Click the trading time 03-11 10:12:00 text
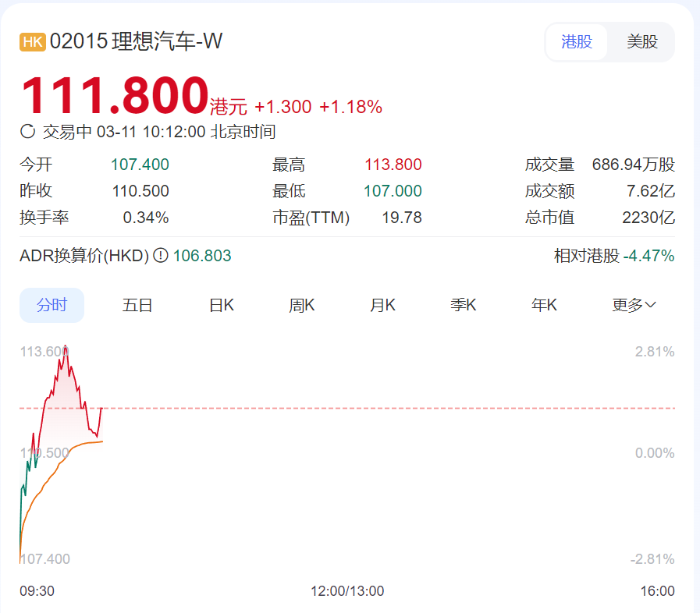Image resolution: width=700 pixels, height=613 pixels. click(151, 132)
